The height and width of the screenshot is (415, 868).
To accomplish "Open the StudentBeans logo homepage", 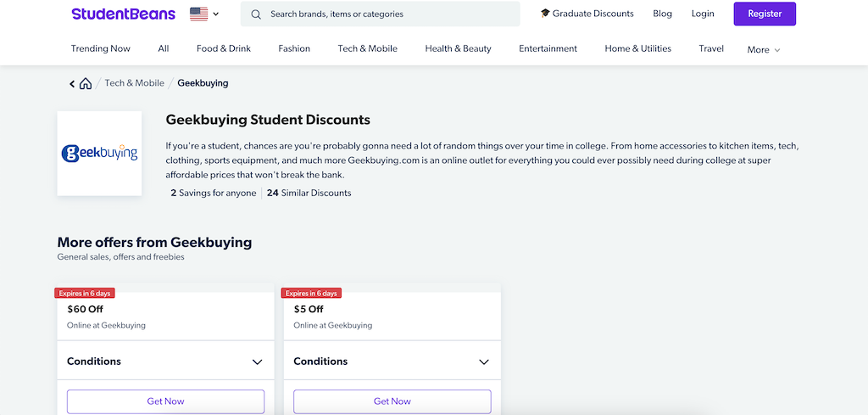I will pos(124,14).
